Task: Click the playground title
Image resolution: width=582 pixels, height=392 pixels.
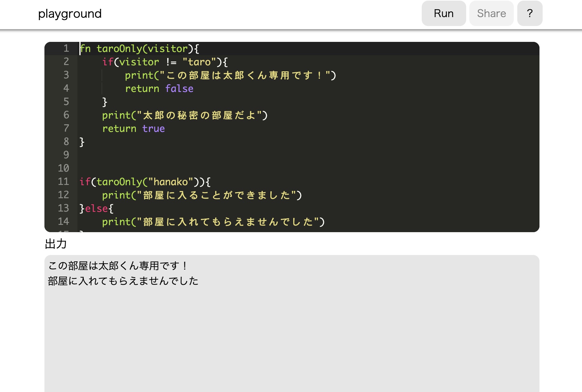Action: click(70, 14)
